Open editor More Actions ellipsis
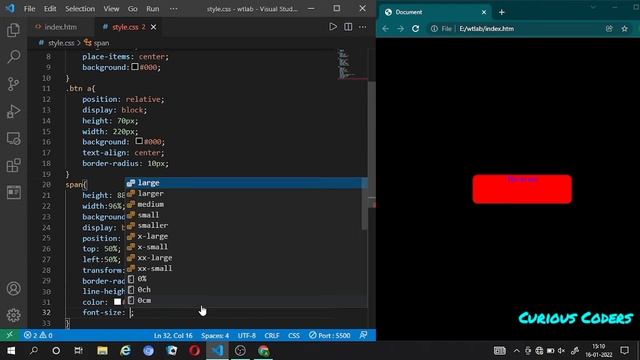 coord(362,27)
